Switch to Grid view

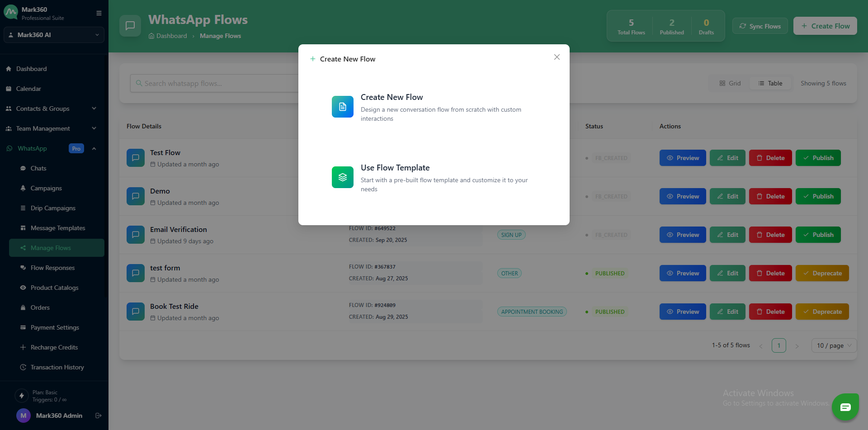tap(730, 83)
